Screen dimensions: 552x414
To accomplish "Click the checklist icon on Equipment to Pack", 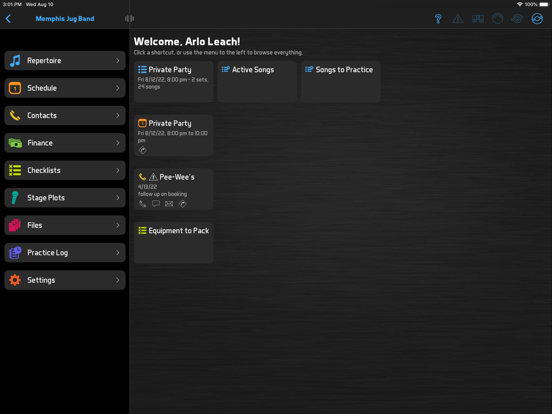I will [x=142, y=230].
